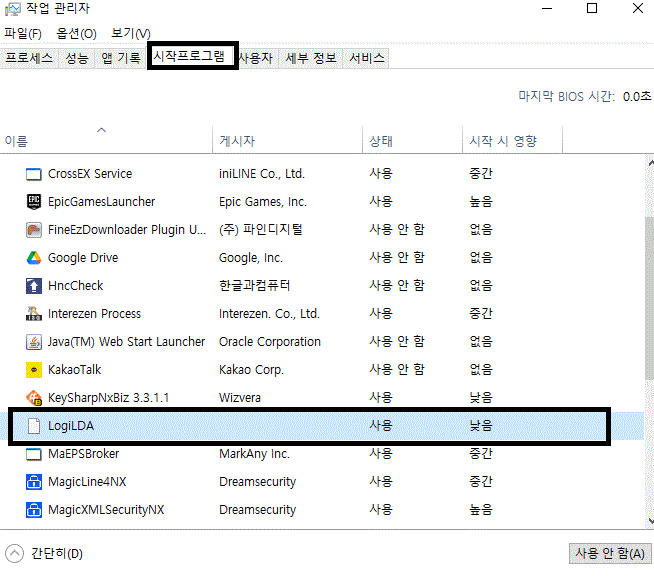Click the MagicLine4NX lock icon
The width and height of the screenshot is (654, 576).
coord(34,482)
